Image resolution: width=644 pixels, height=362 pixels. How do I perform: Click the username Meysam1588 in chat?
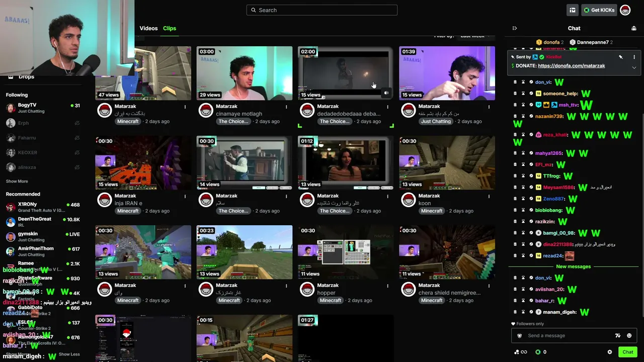pyautogui.click(x=558, y=188)
